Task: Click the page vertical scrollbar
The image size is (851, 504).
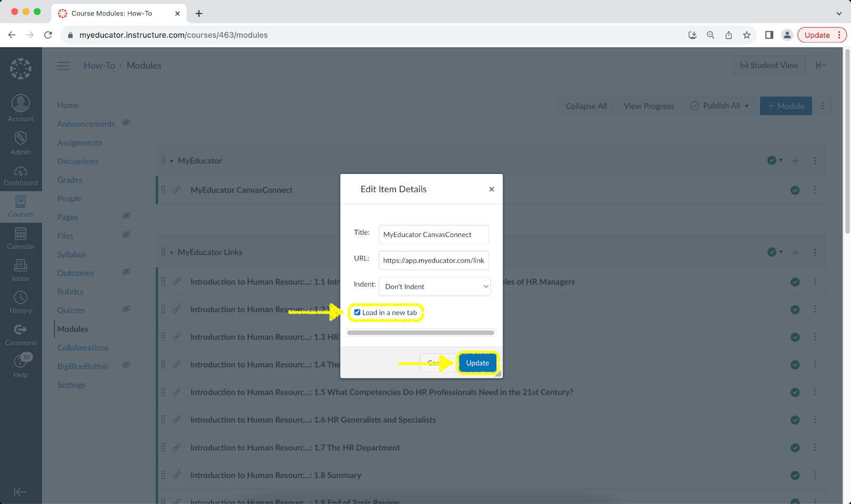Action: pyautogui.click(x=847, y=141)
